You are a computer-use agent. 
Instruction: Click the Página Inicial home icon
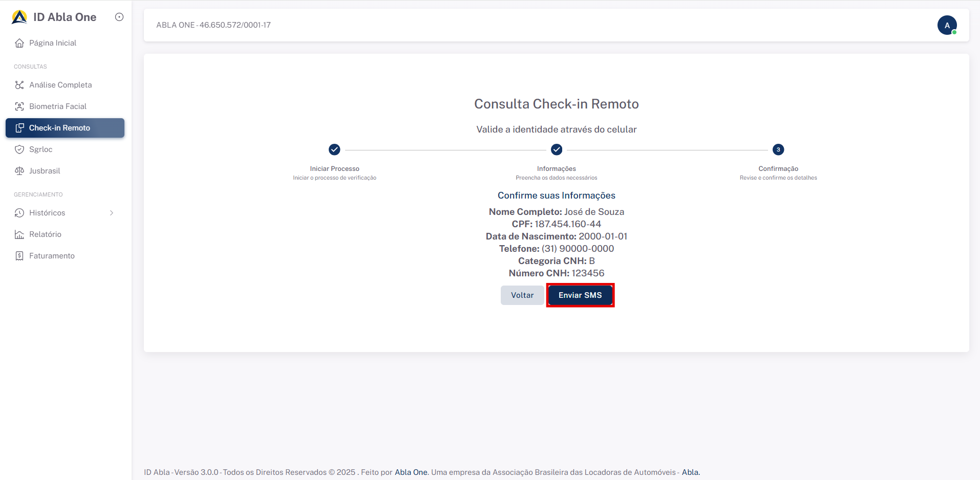tap(19, 43)
